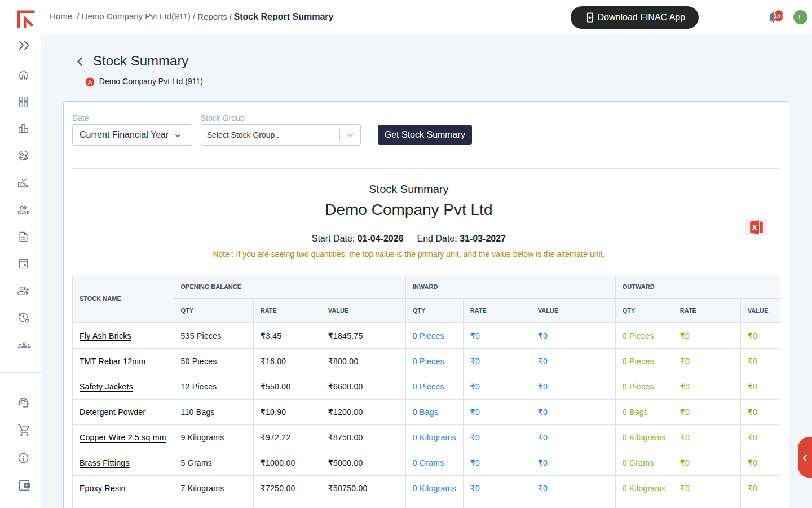812x508 pixels.
Task: Click the Start Date 01-04-2026 text
Action: [358, 239]
